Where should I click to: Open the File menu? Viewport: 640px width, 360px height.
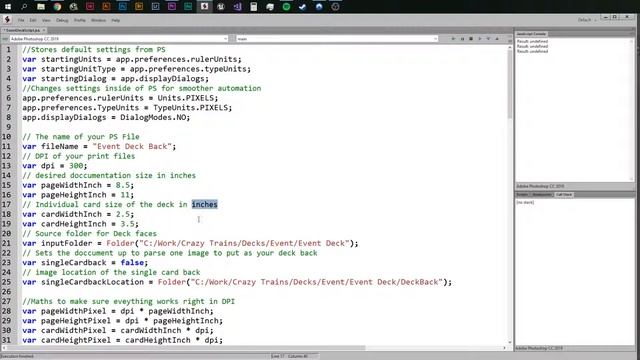(x=21, y=20)
